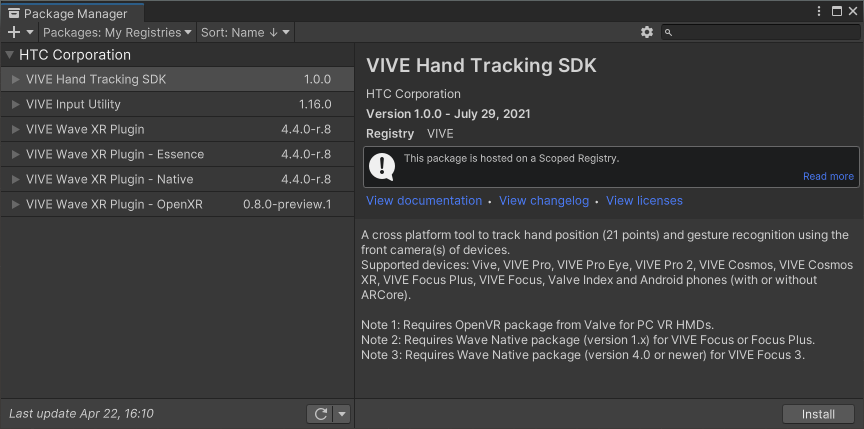Open the dropdown arrow beside refresh
Screen dimensions: 864x429
(342, 414)
